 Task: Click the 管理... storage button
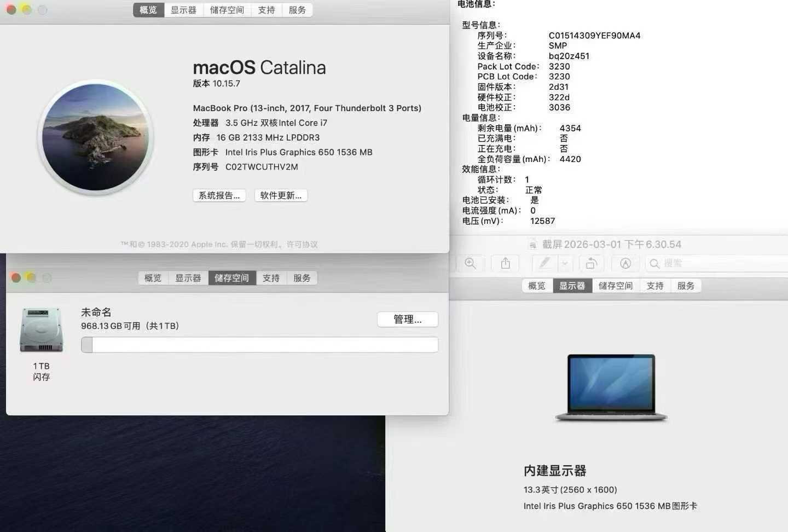[x=408, y=319]
